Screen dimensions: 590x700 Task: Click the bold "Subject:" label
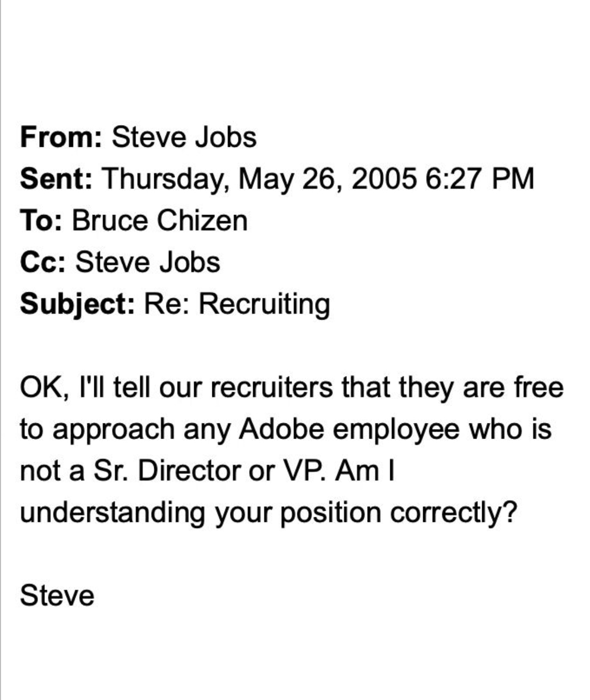pyautogui.click(x=77, y=304)
